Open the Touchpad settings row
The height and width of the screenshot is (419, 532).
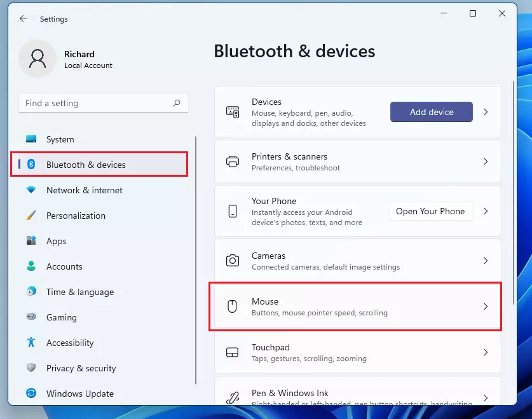pyautogui.click(x=358, y=352)
